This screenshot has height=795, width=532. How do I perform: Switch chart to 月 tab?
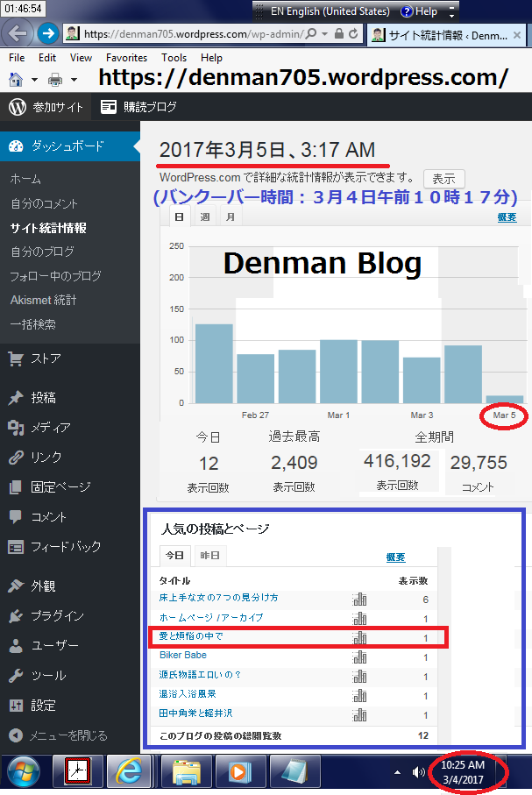(231, 216)
